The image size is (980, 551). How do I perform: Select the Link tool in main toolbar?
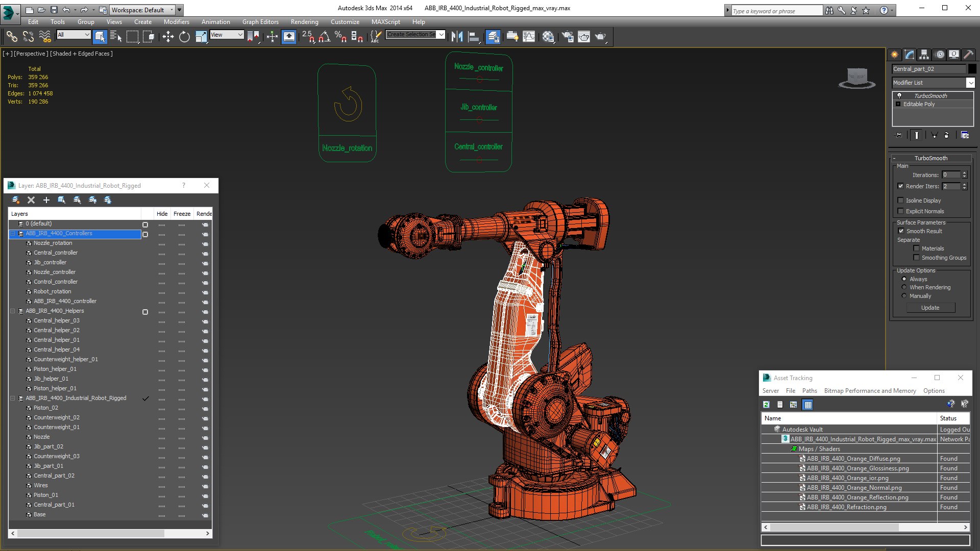coord(12,36)
